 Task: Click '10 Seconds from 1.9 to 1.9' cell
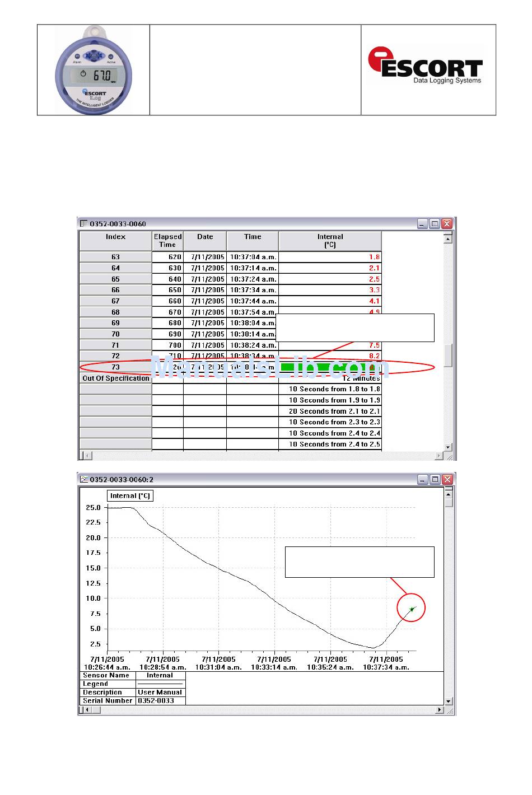[x=330, y=400]
